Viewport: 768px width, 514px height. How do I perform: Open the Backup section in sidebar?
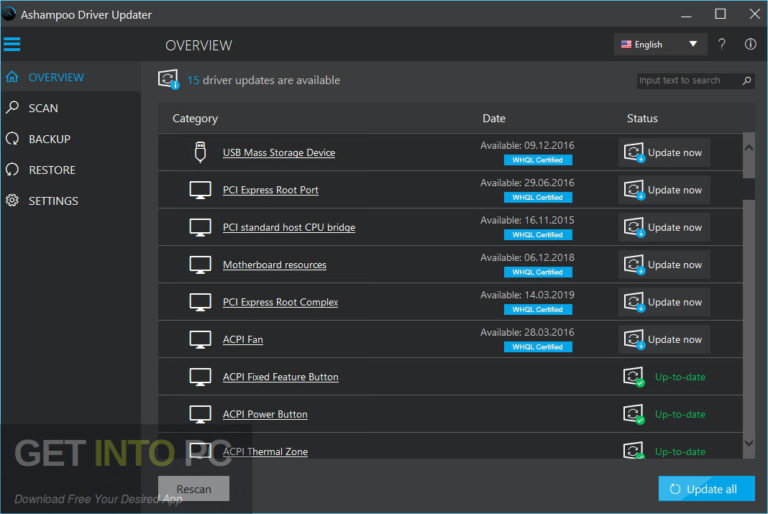(x=71, y=139)
